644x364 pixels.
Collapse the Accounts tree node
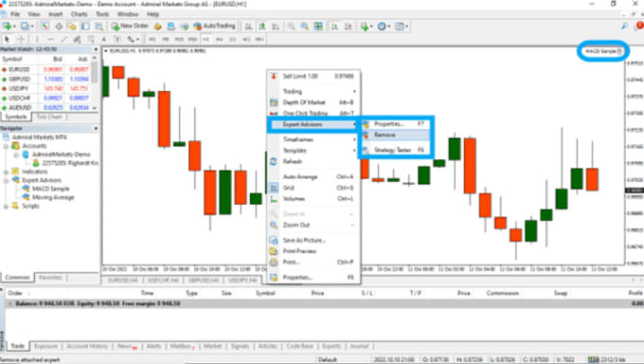point(6,146)
